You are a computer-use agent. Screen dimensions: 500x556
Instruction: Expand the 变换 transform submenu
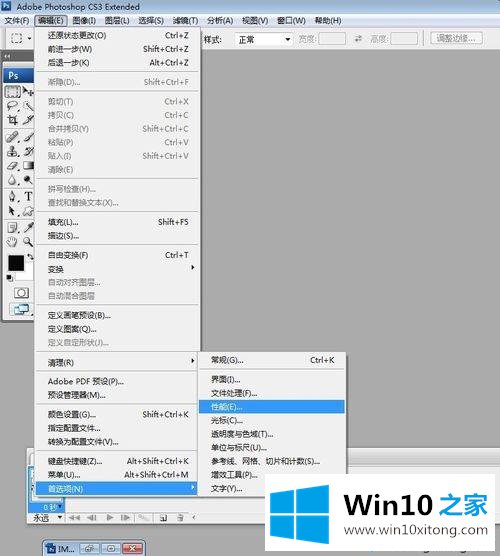(117, 269)
